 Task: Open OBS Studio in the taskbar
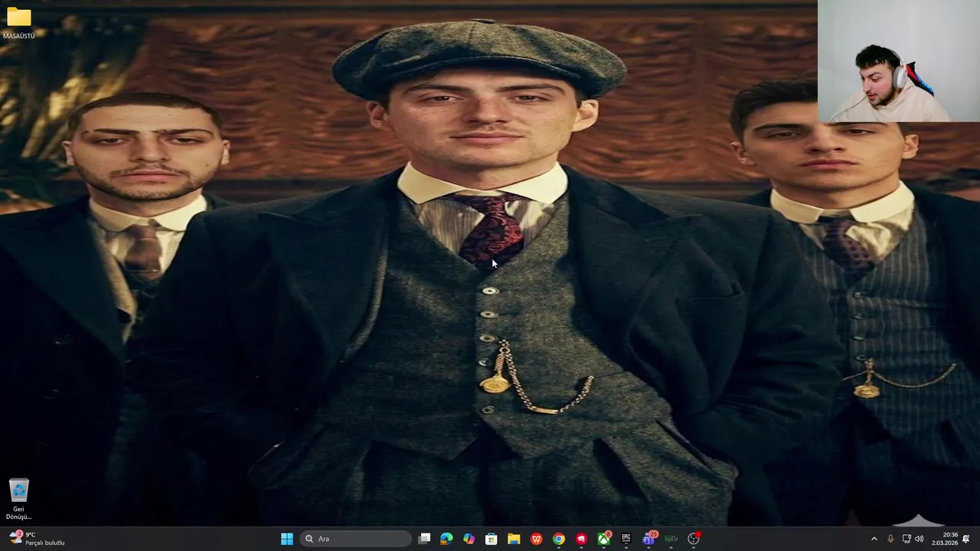(694, 539)
